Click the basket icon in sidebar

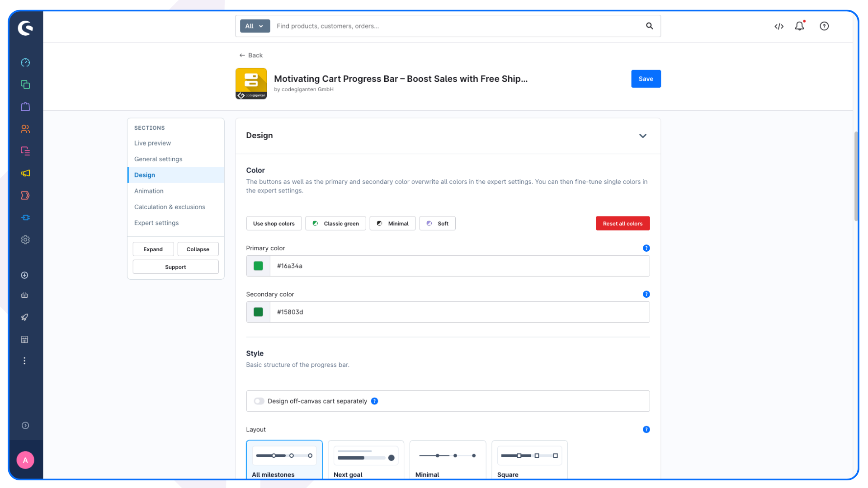(25, 296)
